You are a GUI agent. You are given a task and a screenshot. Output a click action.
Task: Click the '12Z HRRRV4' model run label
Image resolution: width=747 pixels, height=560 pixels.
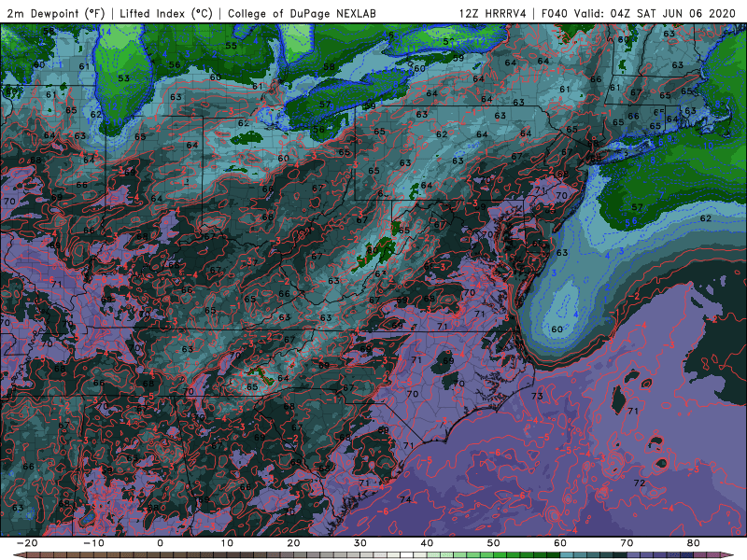(x=493, y=13)
